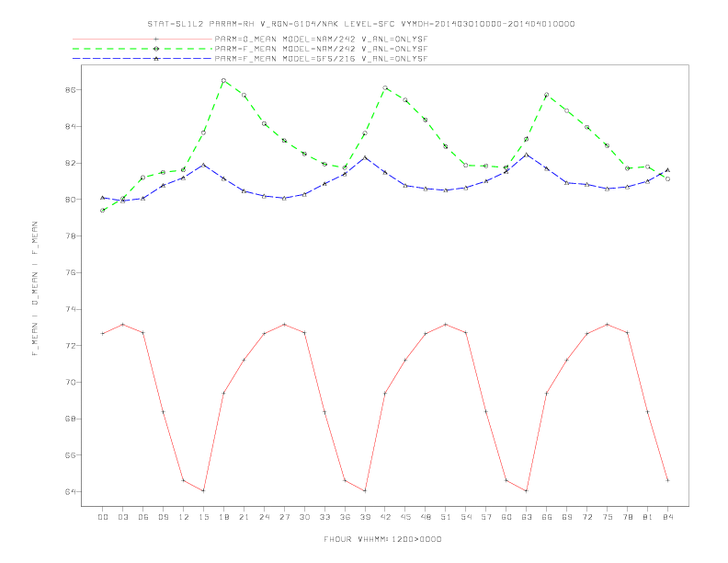The width and height of the screenshot is (728, 563).
Task: Click the y-axis tick label 82
Action: (x=71, y=163)
